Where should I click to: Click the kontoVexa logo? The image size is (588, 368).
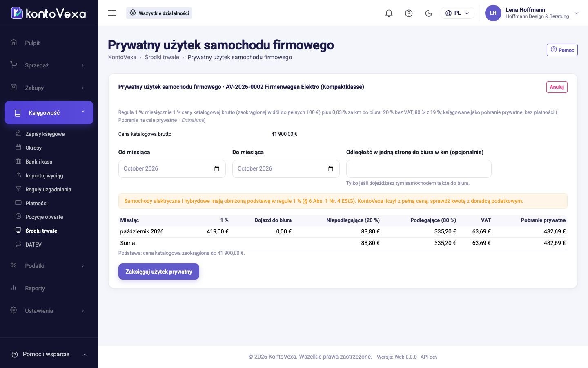point(49,13)
